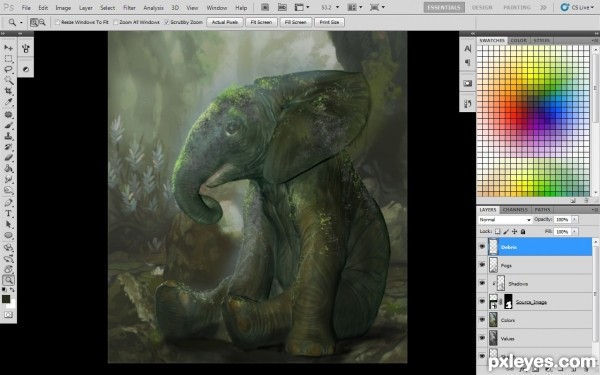Click the Zoom In icon in options bar
Screen dimensions: 600x375
tap(34, 22)
